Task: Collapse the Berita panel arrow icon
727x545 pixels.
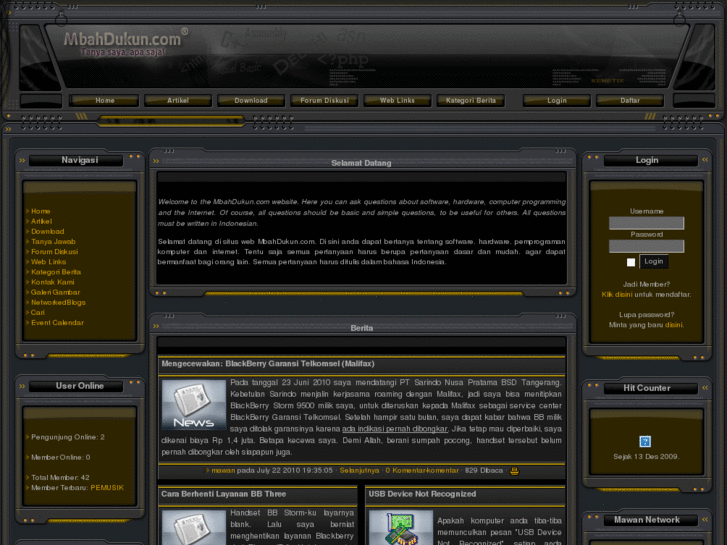Action: [156, 326]
